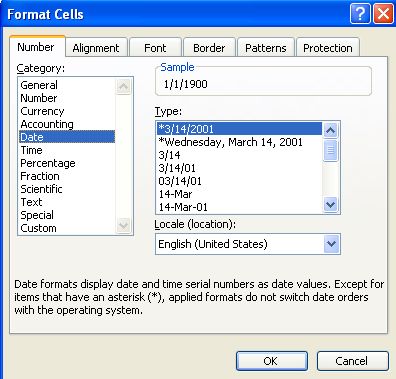Select the Currency category
The image size is (396, 379).
point(42,111)
